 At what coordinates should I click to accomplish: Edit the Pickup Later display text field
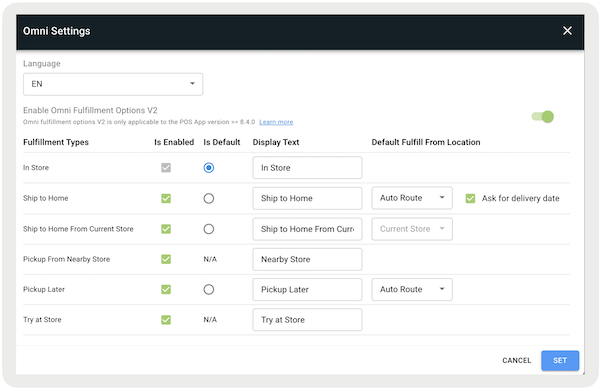pyautogui.click(x=307, y=289)
